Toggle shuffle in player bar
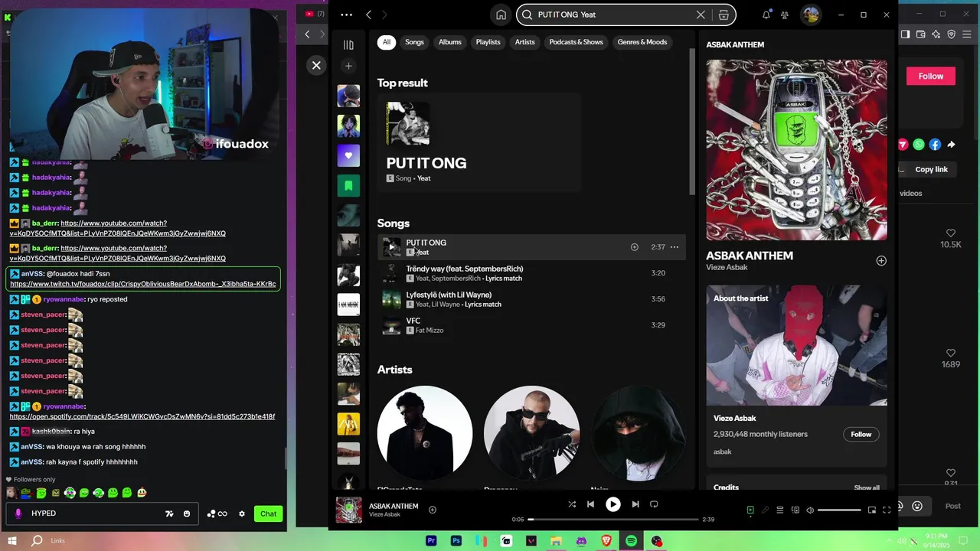Screen dimensions: 980x551 click(x=571, y=504)
